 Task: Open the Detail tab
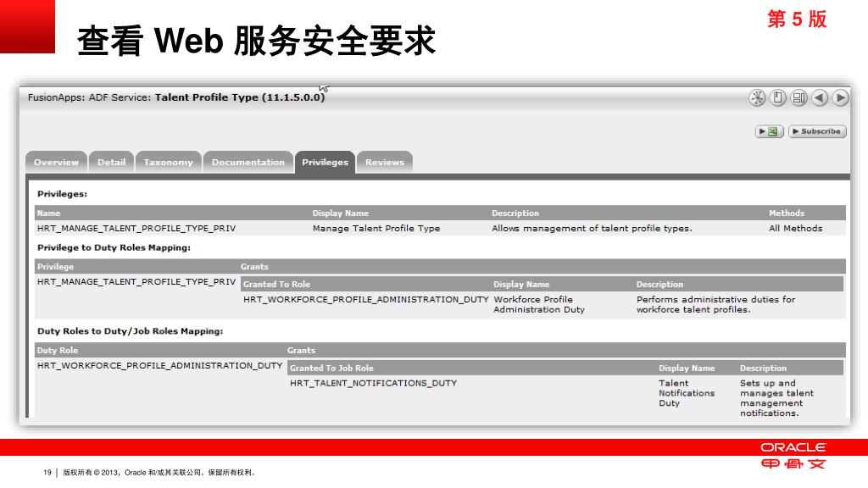click(x=111, y=162)
